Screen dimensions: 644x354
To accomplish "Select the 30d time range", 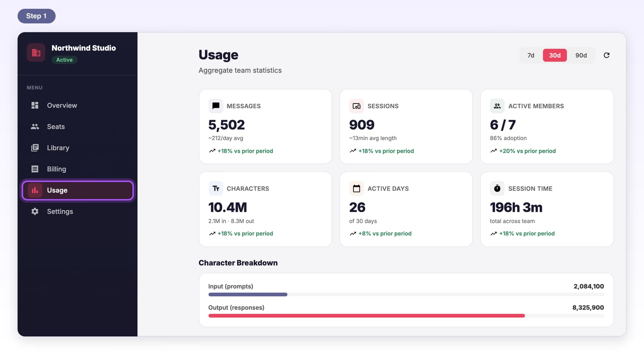I will pyautogui.click(x=555, y=55).
